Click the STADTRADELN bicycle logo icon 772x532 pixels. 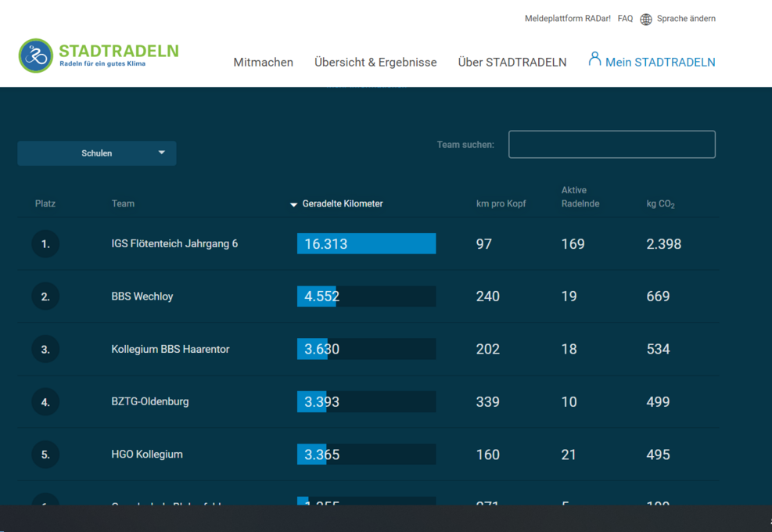coord(35,56)
